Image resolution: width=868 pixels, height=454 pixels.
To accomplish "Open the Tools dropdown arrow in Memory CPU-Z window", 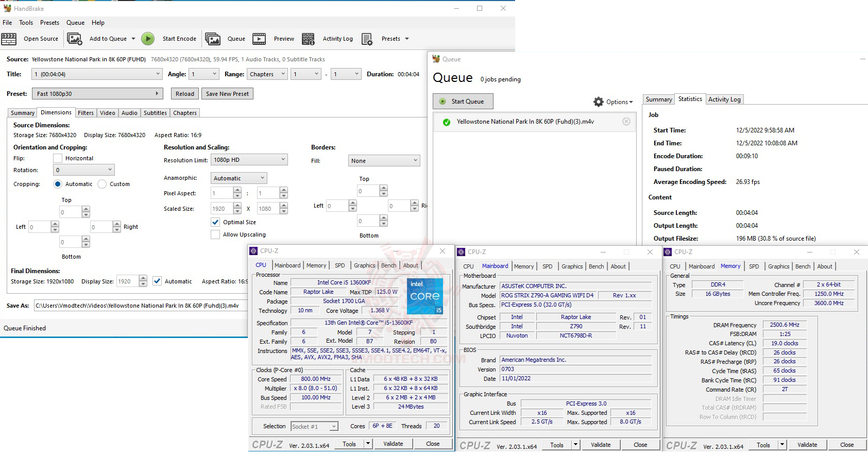I will point(782,445).
